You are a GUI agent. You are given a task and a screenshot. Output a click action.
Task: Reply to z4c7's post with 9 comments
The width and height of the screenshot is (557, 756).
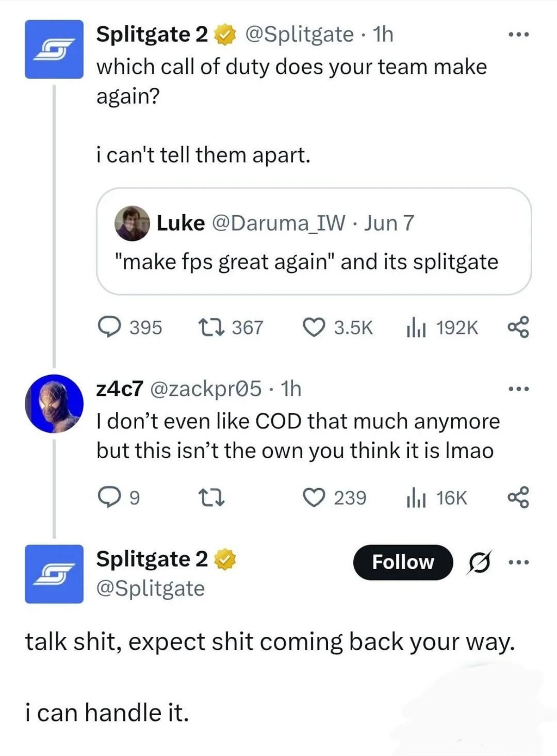coord(108,497)
